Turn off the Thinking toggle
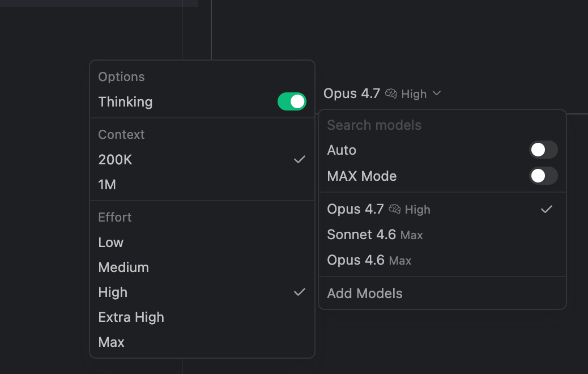Image resolution: width=588 pixels, height=374 pixels. [x=292, y=101]
